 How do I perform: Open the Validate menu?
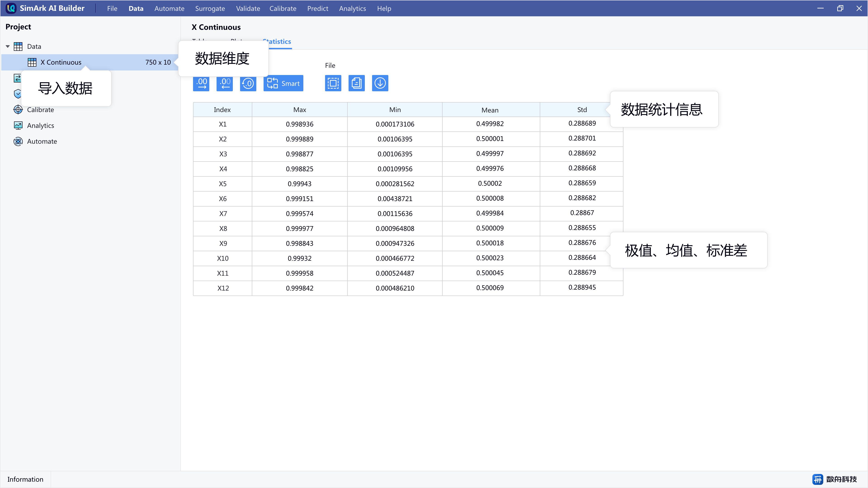coord(248,8)
